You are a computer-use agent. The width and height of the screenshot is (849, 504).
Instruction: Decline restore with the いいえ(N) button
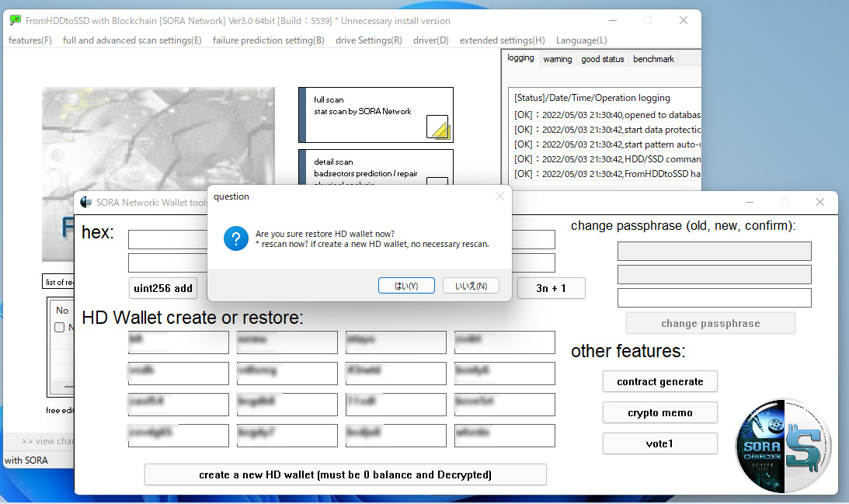[x=471, y=286]
